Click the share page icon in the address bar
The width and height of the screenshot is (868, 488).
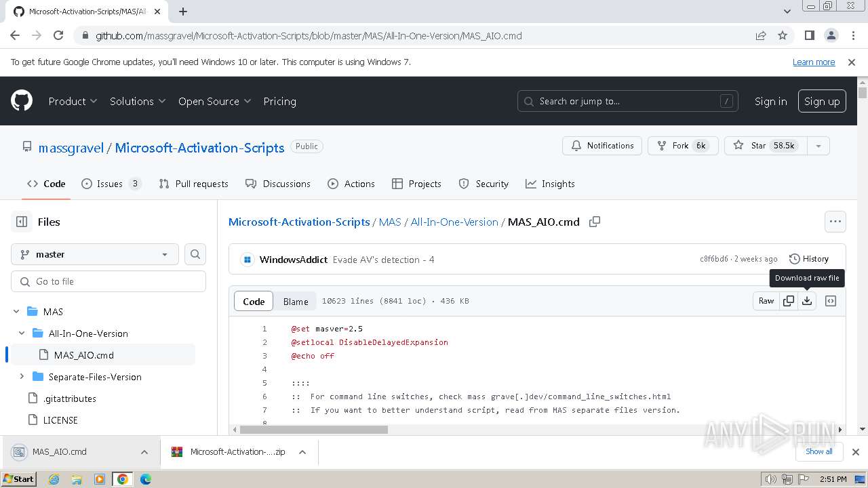click(x=761, y=36)
